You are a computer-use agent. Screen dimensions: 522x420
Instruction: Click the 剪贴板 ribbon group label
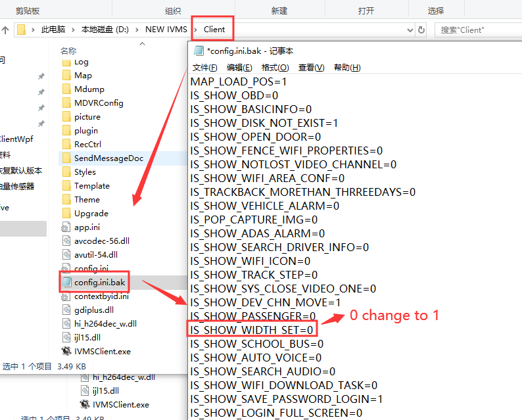coord(28,11)
